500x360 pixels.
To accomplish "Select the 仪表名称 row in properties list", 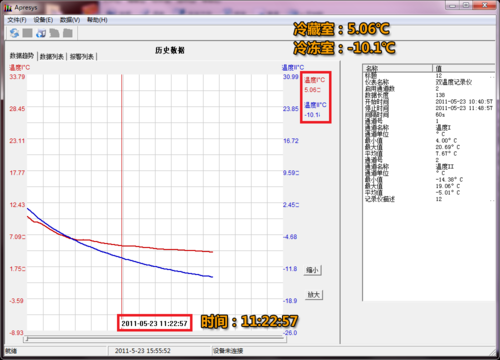I will 429,82.
